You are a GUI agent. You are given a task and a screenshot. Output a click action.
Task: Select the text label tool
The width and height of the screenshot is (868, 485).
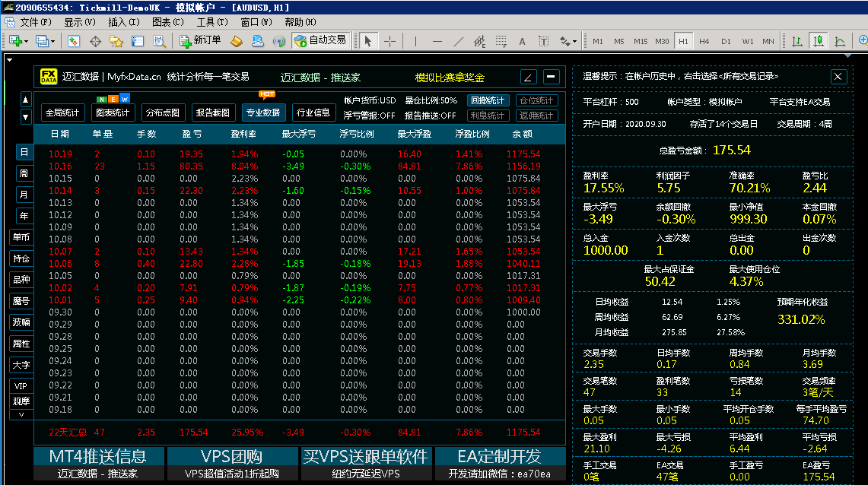point(544,41)
